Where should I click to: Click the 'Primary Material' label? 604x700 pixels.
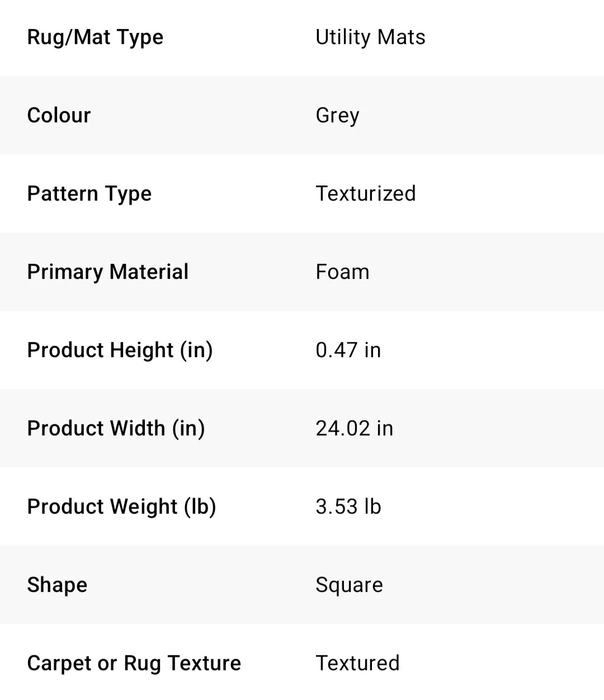click(108, 272)
